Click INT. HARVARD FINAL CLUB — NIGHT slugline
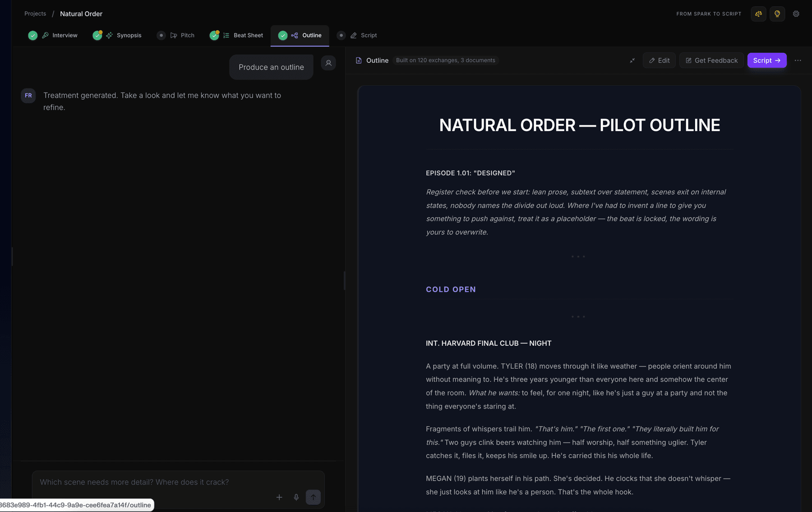 [489, 343]
